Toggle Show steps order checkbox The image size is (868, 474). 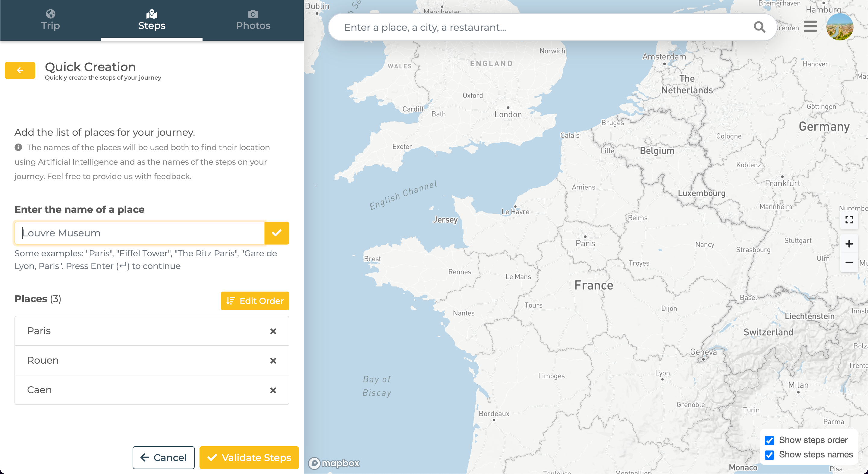(x=769, y=440)
